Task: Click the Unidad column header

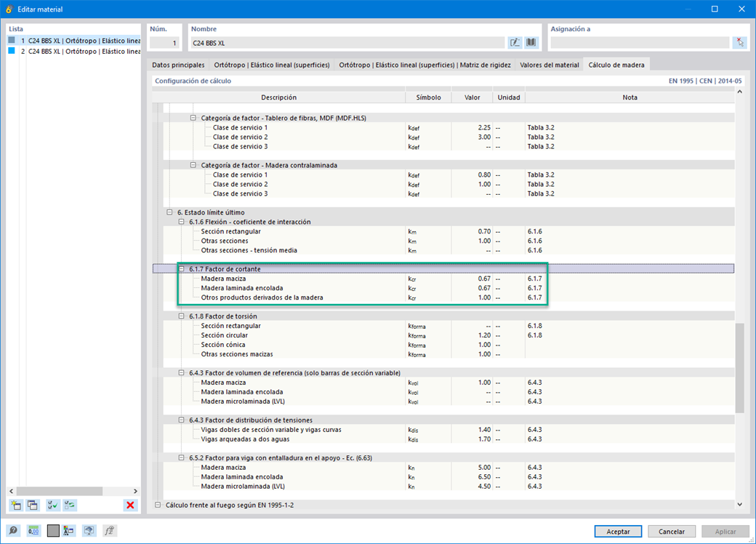Action: coord(509,97)
